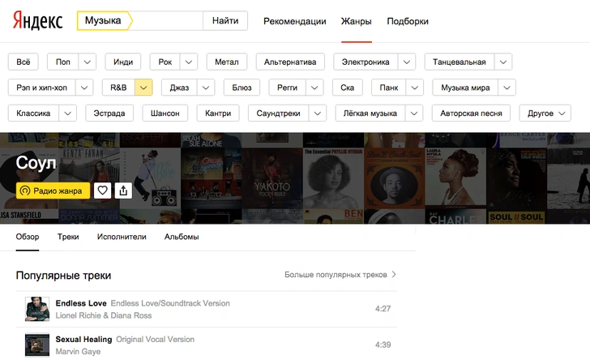Open the Подборки section

[x=408, y=21]
